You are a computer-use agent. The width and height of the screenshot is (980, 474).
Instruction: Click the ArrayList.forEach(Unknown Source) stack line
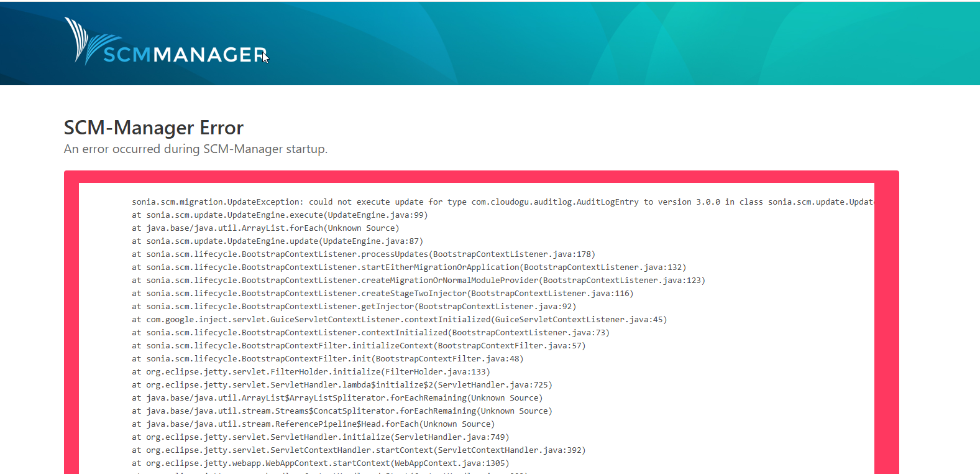pos(265,228)
